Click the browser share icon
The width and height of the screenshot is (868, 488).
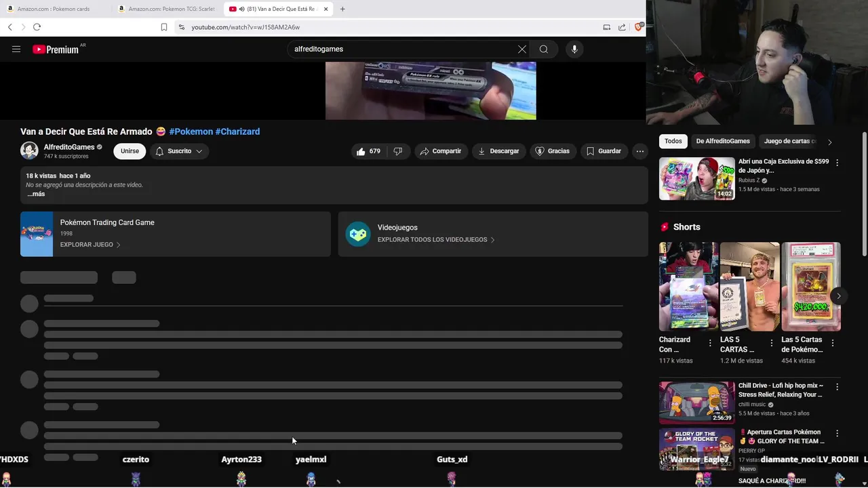(x=622, y=27)
